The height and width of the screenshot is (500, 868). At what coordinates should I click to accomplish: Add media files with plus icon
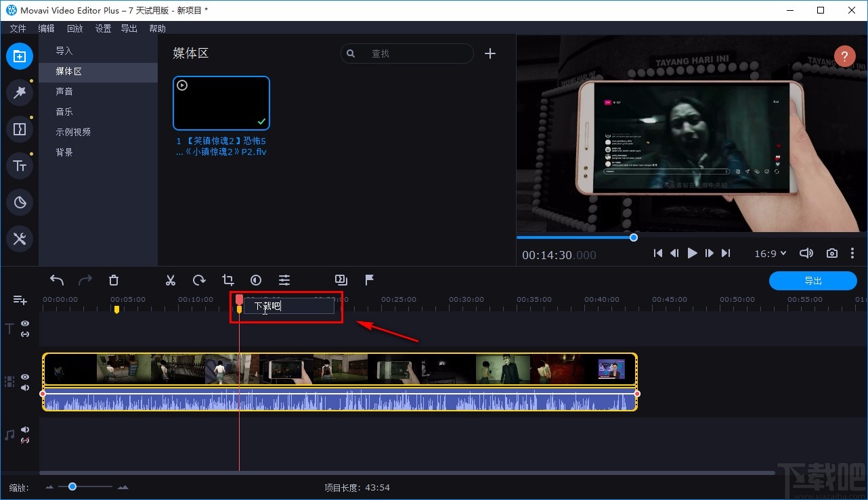490,53
